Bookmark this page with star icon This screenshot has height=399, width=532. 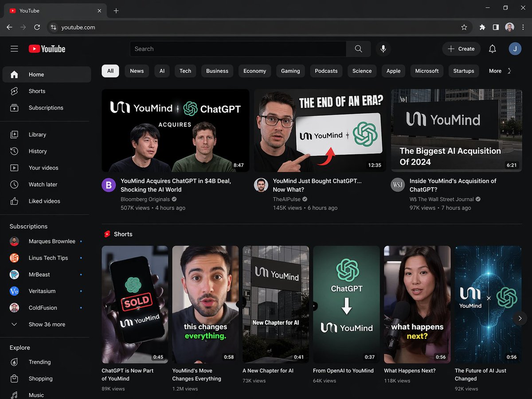point(464,27)
